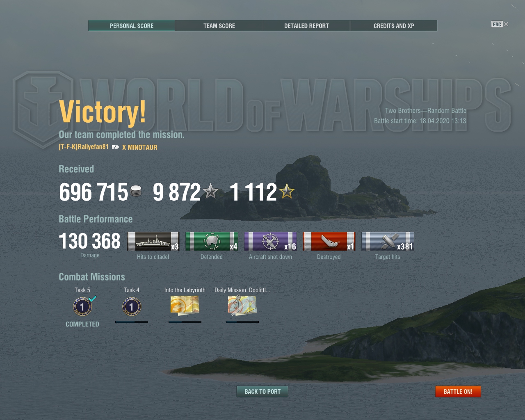
Task: Click the Target hits ribbon icon
Action: (388, 241)
